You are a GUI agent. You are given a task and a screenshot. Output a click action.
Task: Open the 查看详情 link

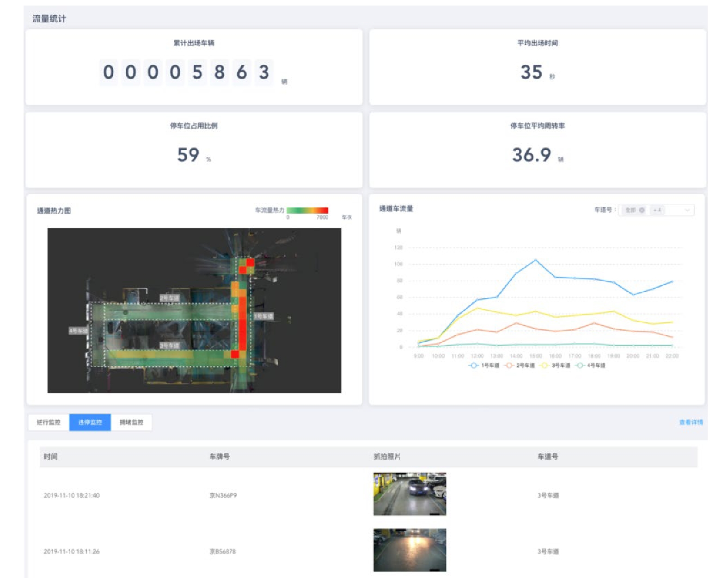pos(691,422)
